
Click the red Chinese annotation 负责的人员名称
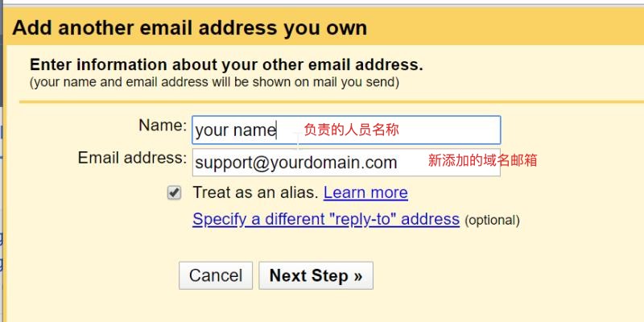pyautogui.click(x=352, y=130)
